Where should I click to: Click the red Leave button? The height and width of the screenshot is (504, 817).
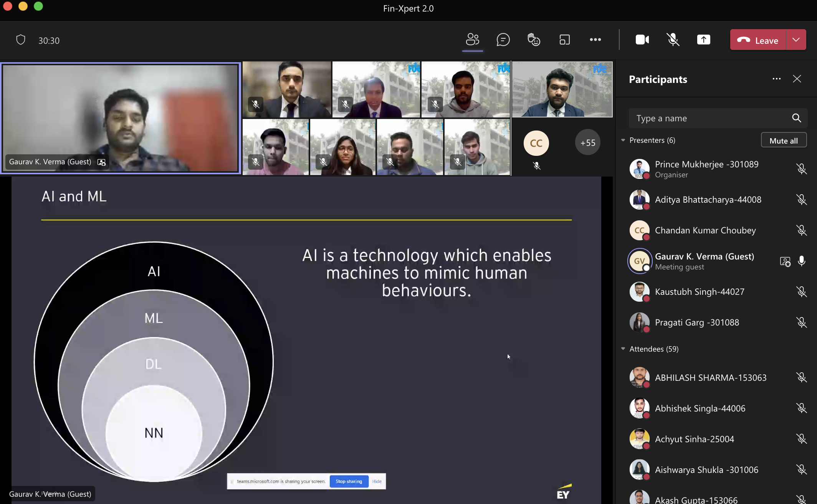click(x=758, y=40)
